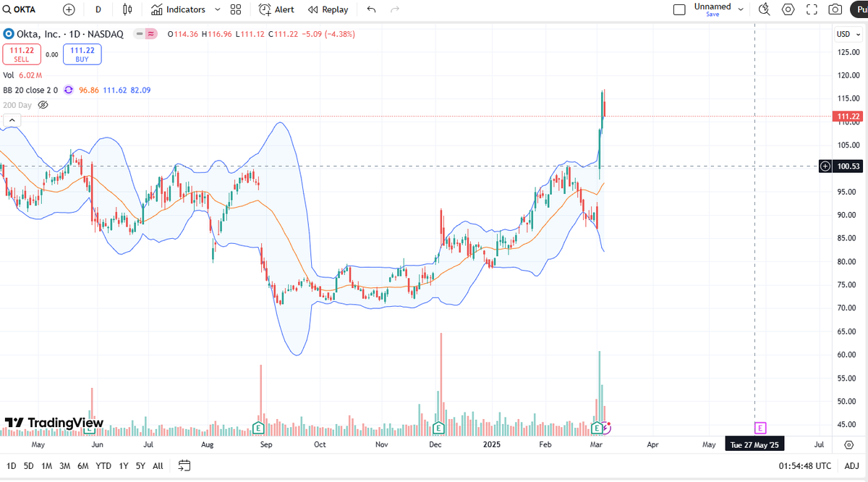The width and height of the screenshot is (868, 482).
Task: Select the 1Y date range
Action: [x=124, y=465]
